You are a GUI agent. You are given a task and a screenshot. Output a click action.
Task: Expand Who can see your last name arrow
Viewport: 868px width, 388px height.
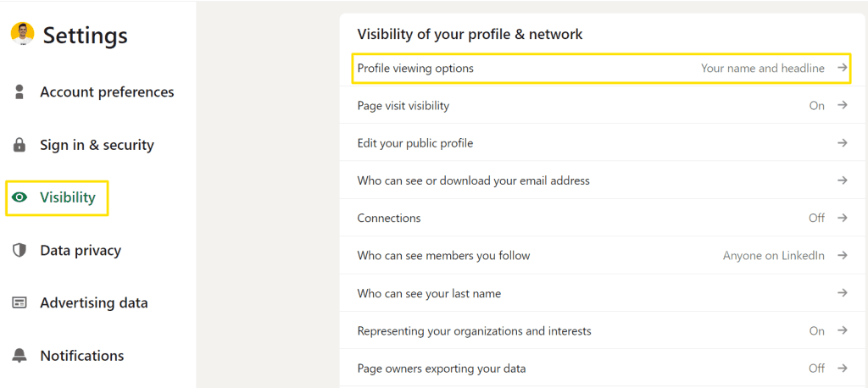(x=842, y=293)
